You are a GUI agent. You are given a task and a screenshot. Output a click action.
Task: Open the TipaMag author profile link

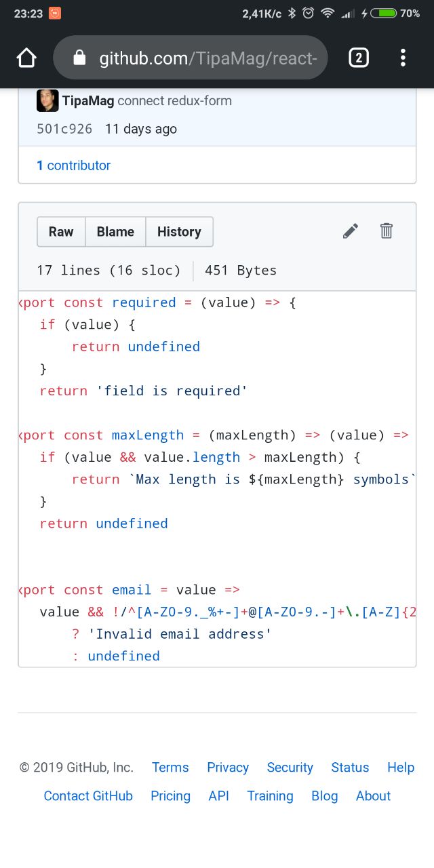(88, 101)
